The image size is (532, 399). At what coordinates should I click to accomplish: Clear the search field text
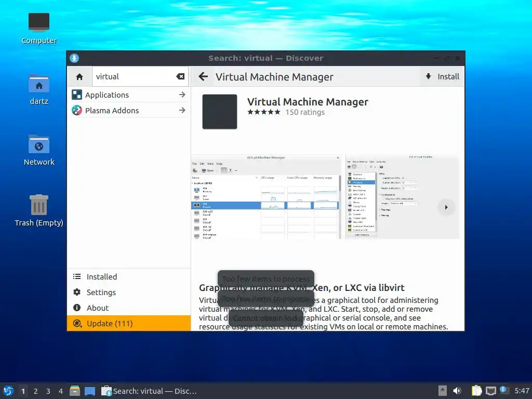coord(180,77)
